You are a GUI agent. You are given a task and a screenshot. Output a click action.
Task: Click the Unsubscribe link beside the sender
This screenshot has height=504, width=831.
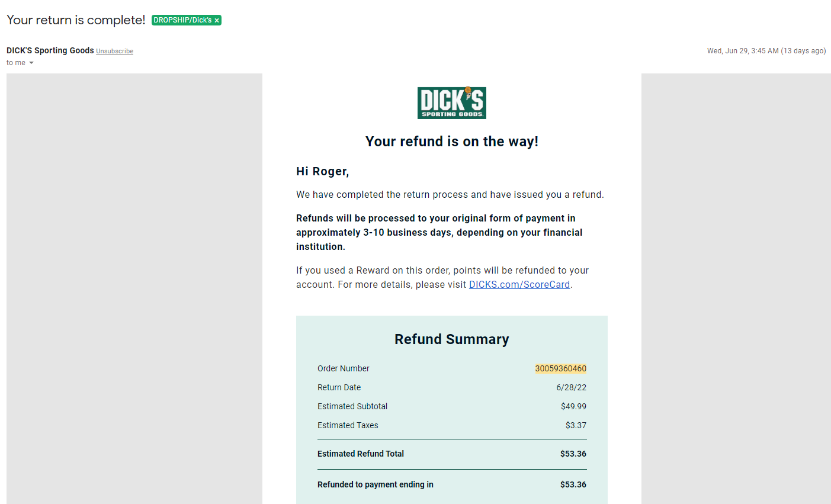(x=115, y=52)
